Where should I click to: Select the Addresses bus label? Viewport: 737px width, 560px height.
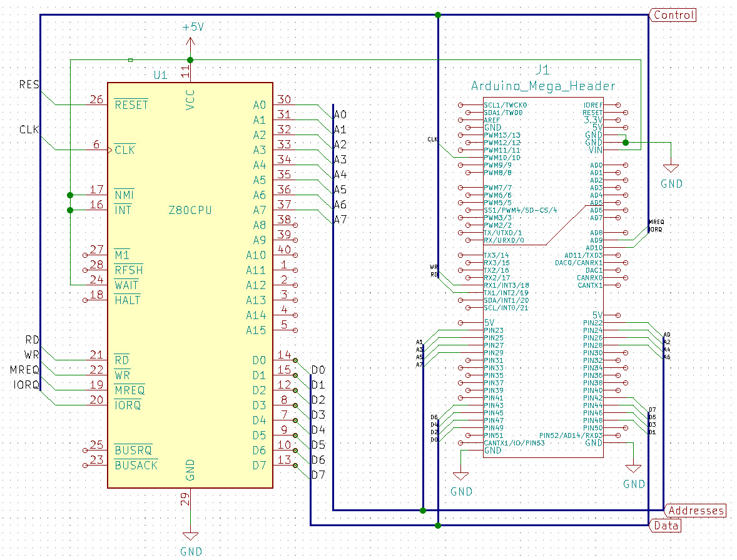(696, 510)
